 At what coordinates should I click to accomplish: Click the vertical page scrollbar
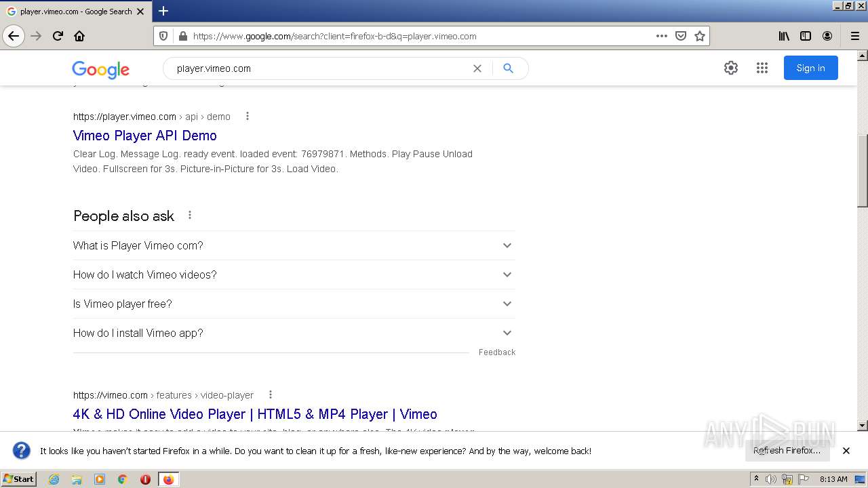pyautogui.click(x=863, y=169)
